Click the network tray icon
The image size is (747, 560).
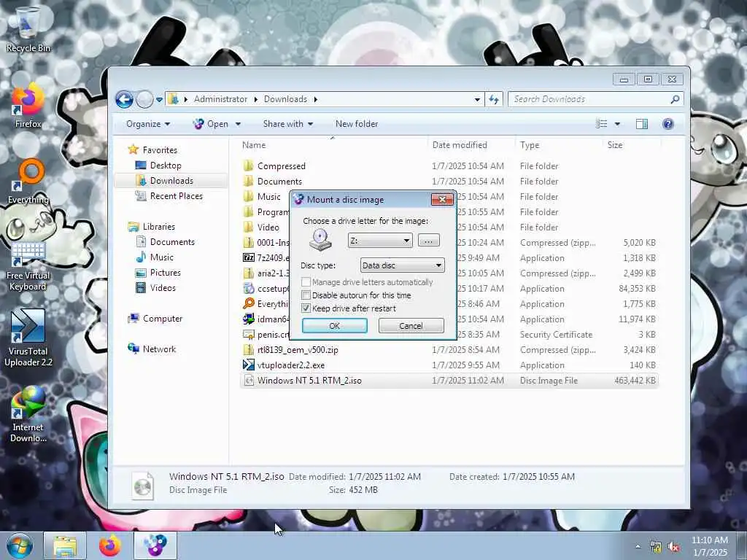coord(656,547)
